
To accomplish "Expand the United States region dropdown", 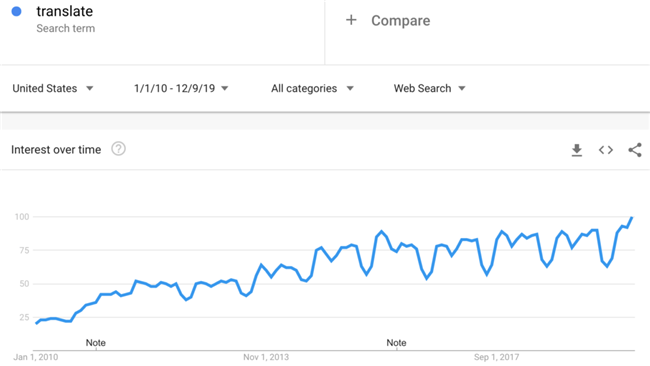I will [x=53, y=88].
